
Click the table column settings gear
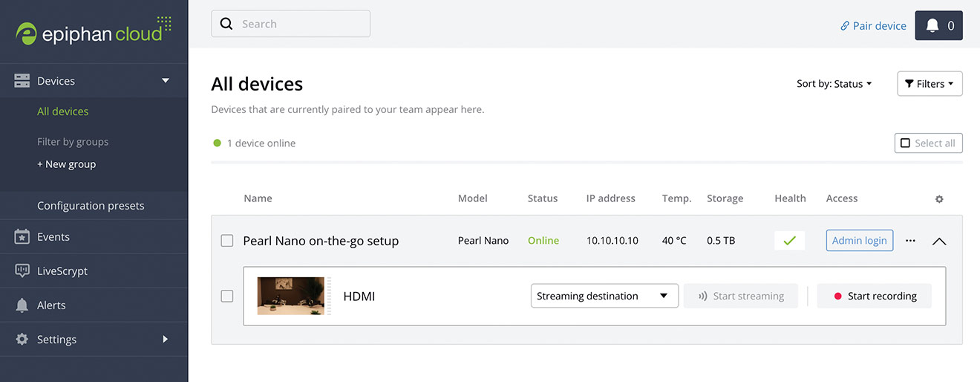tap(939, 199)
